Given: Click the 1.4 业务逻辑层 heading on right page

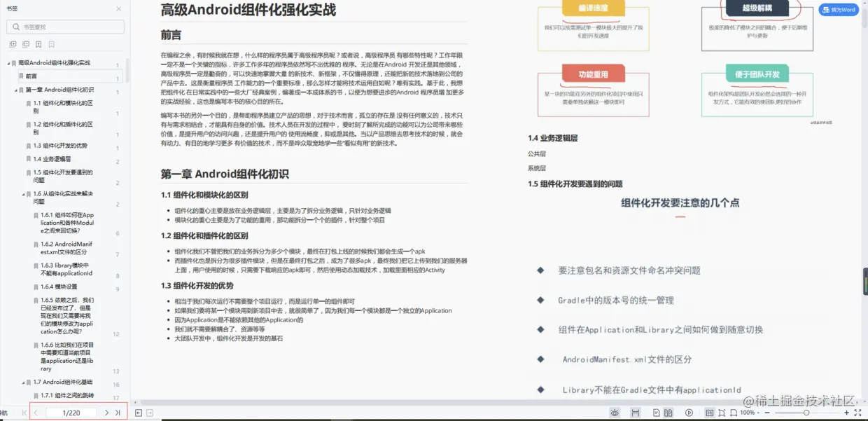Looking at the screenshot, I should (553, 139).
